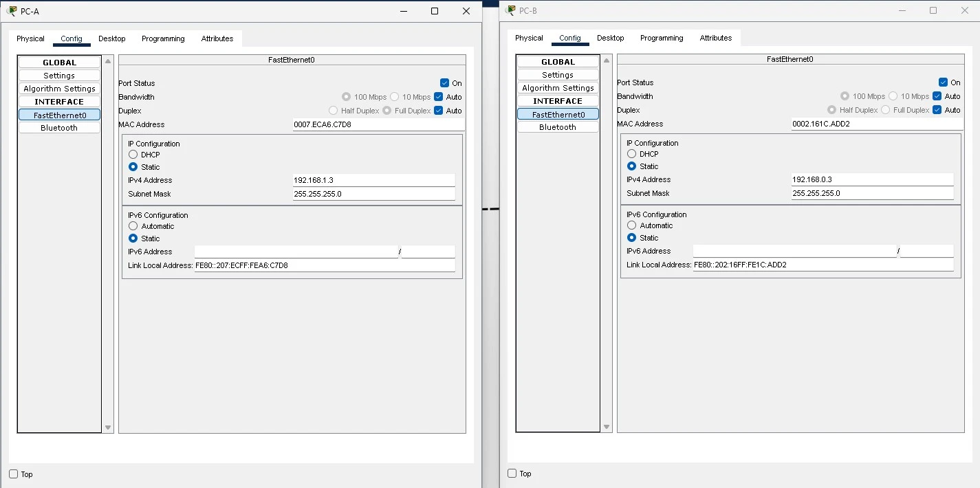Viewport: 980px width, 488px height.
Task: Click PC-A sidebar scroll down arrow
Action: [108, 428]
